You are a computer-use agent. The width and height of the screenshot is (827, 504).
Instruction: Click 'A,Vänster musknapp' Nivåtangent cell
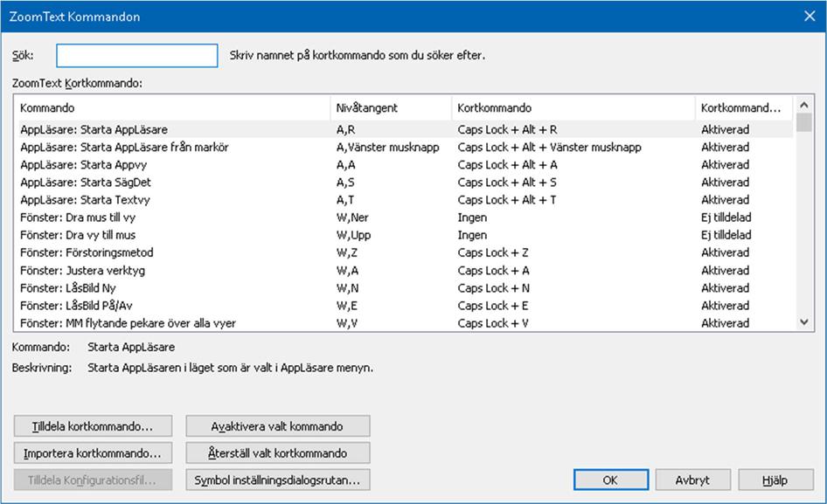pyautogui.click(x=387, y=147)
